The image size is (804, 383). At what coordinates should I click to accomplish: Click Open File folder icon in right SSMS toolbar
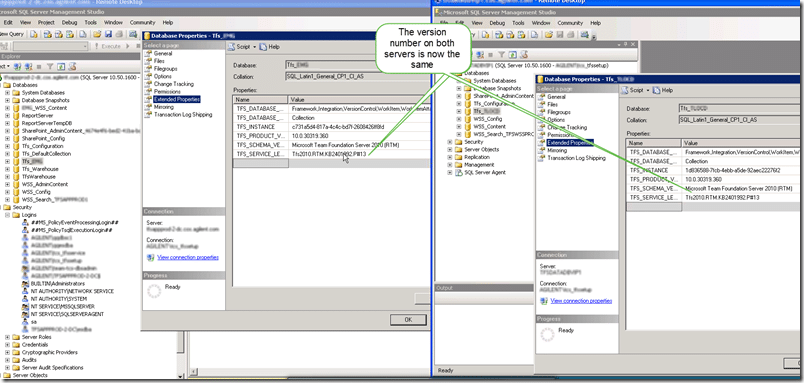(549, 35)
